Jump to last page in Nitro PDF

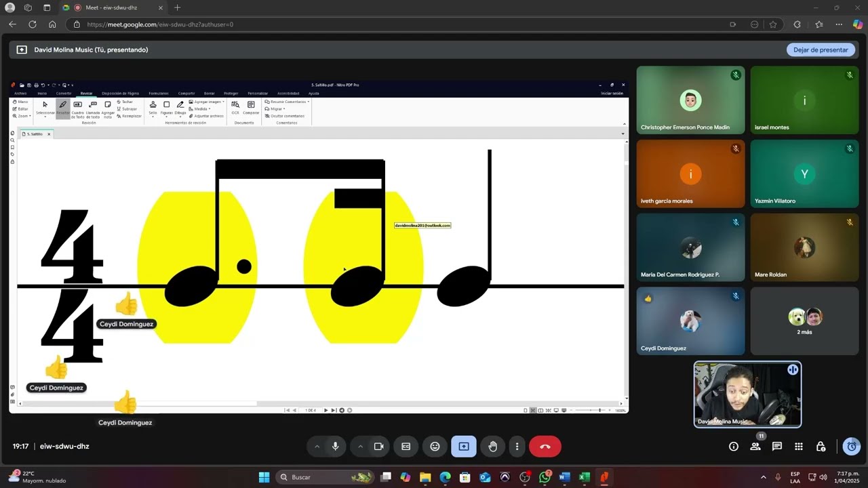click(334, 410)
